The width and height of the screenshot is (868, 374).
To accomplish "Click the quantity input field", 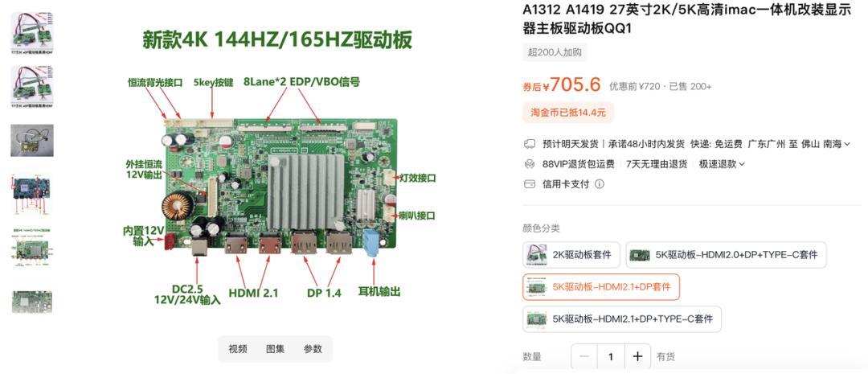I will coord(611,356).
